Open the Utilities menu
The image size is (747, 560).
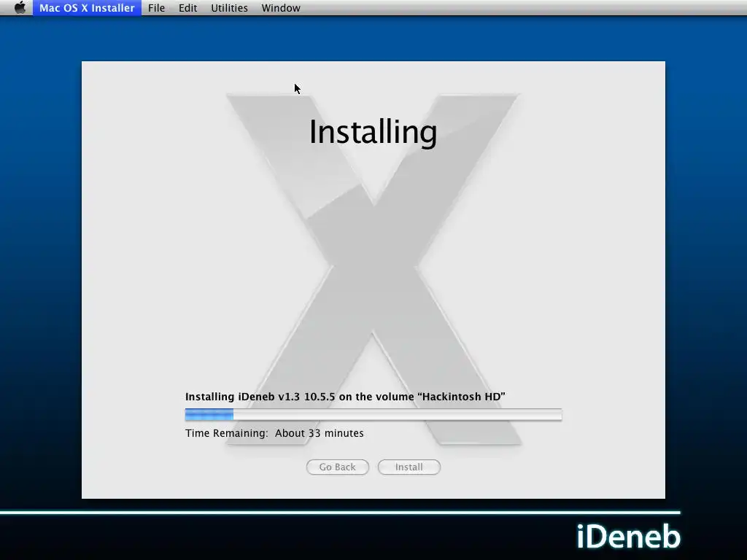(229, 7)
